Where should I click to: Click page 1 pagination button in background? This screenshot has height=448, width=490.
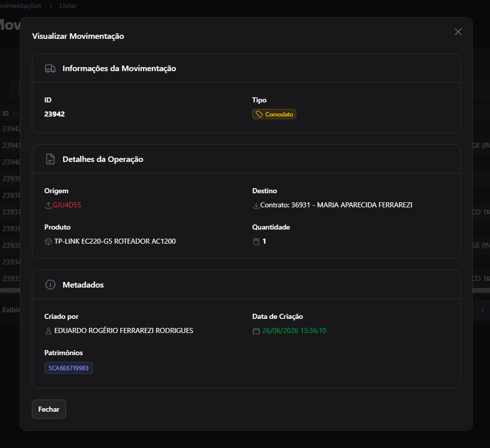pyautogui.click(x=482, y=310)
